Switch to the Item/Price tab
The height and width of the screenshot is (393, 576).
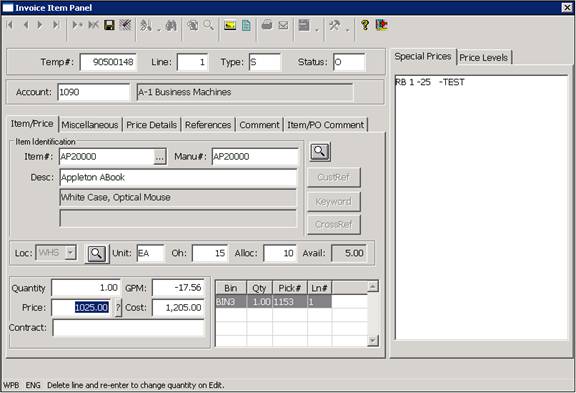tap(32, 124)
